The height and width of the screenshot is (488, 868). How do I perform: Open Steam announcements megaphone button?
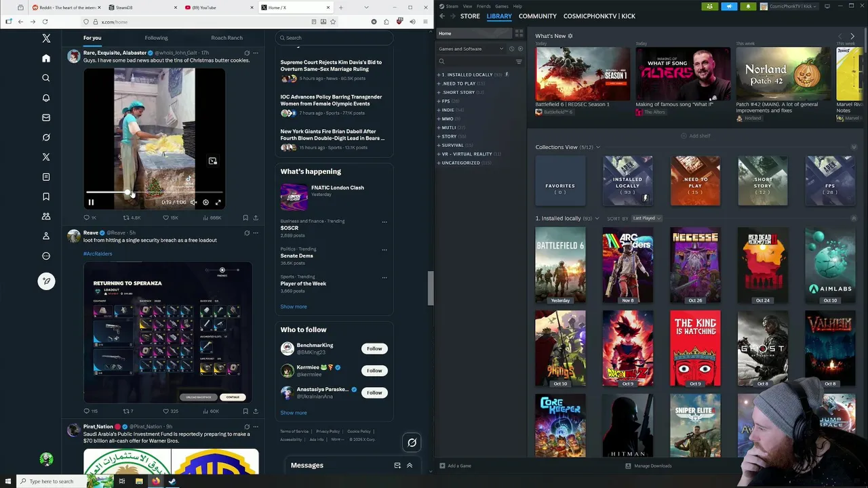729,6
